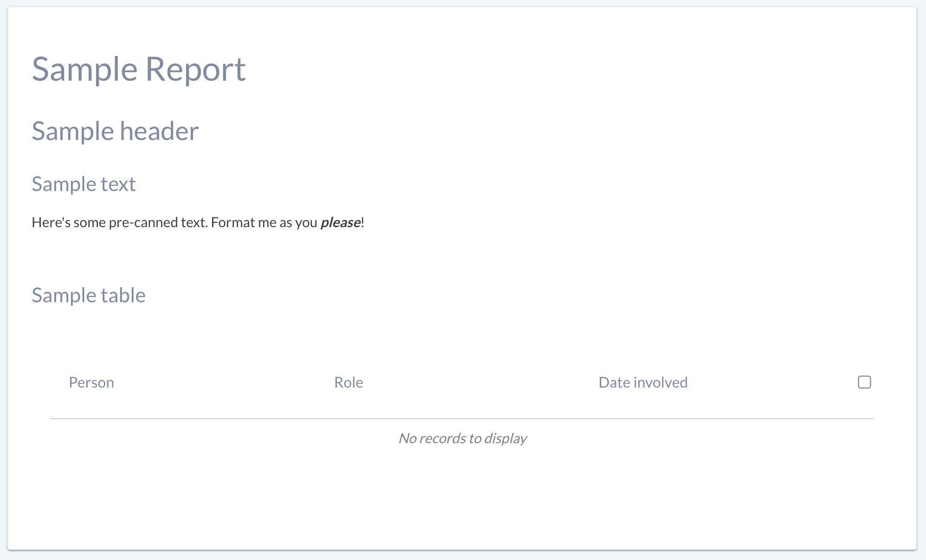Click the word Here's starting the paragraph
The image size is (926, 560).
[51, 223]
